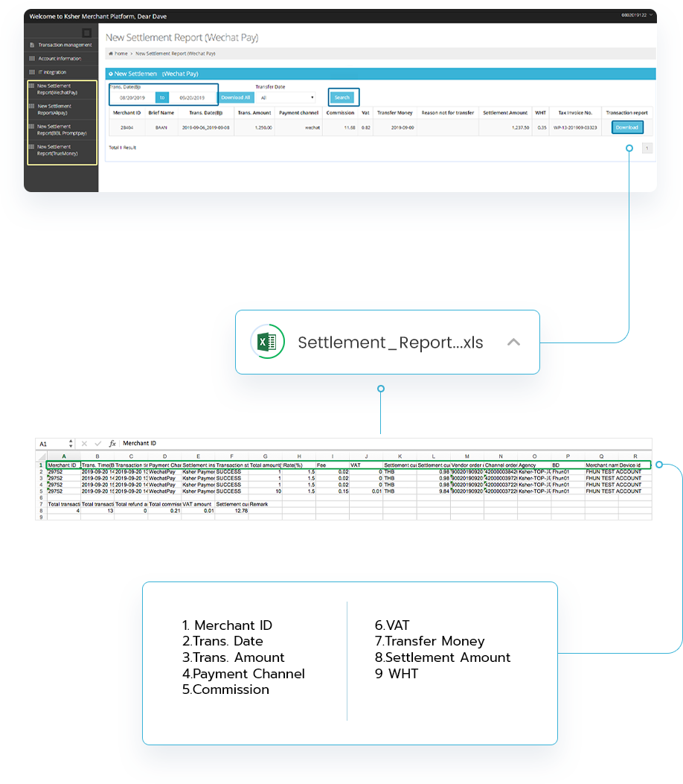Click the Settlement_Report...xls file name
This screenshot has width=683, height=784.
390,342
